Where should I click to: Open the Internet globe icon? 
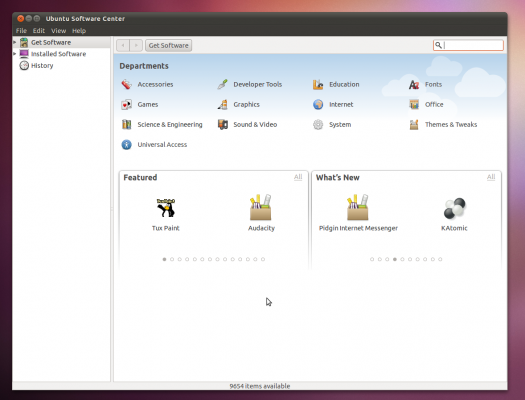(x=318, y=104)
